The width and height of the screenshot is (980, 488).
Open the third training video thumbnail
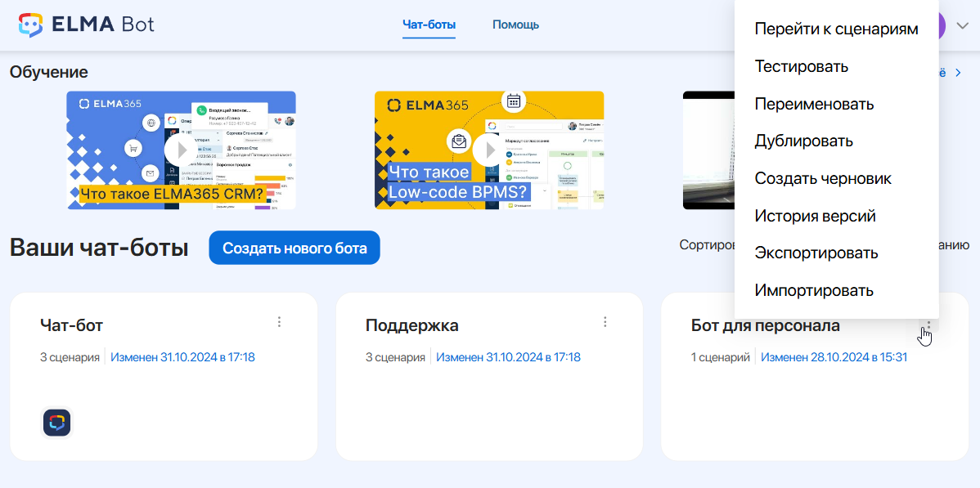coord(708,150)
